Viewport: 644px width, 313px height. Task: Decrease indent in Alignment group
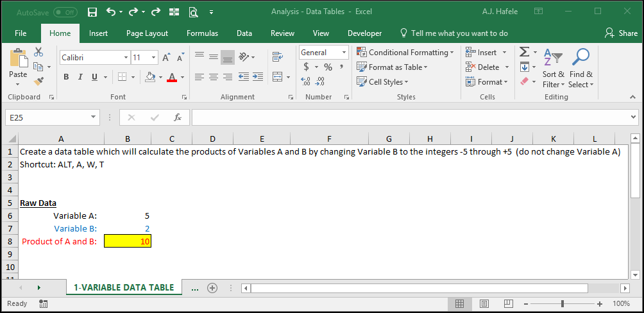(244, 76)
